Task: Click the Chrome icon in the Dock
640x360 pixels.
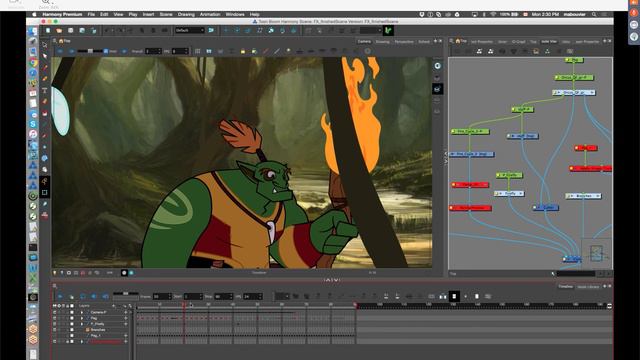Action: pyautogui.click(x=33, y=62)
